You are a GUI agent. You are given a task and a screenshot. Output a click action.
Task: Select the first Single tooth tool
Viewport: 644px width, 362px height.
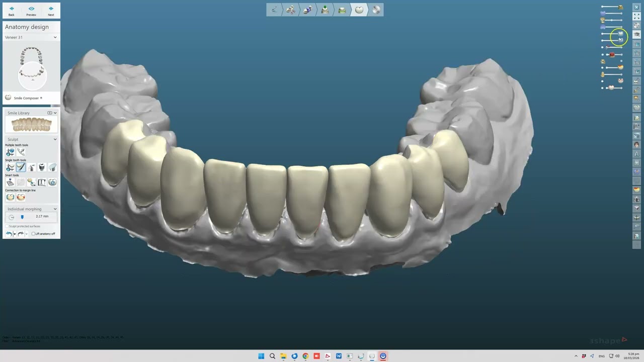[10, 167]
